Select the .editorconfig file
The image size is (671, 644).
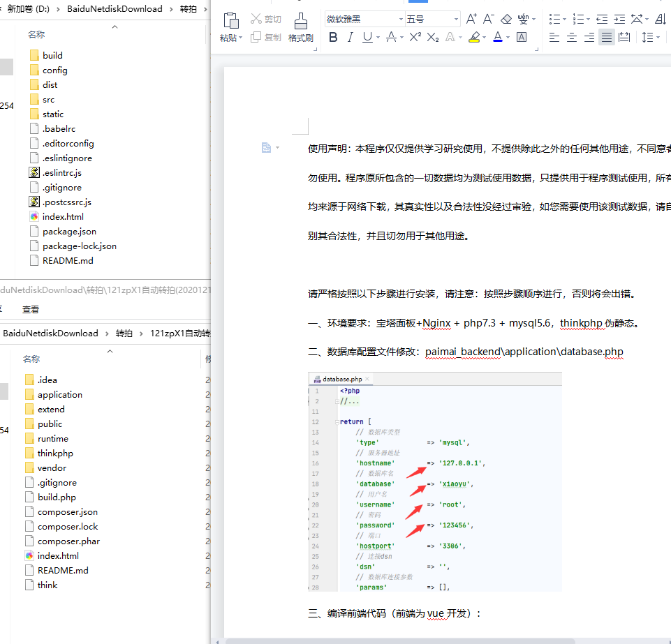(x=61, y=143)
